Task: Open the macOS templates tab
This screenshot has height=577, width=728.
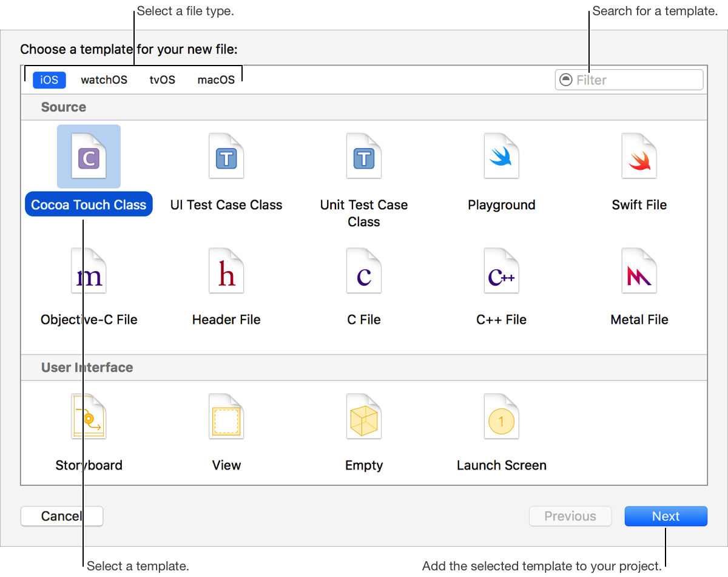Action: click(x=216, y=80)
